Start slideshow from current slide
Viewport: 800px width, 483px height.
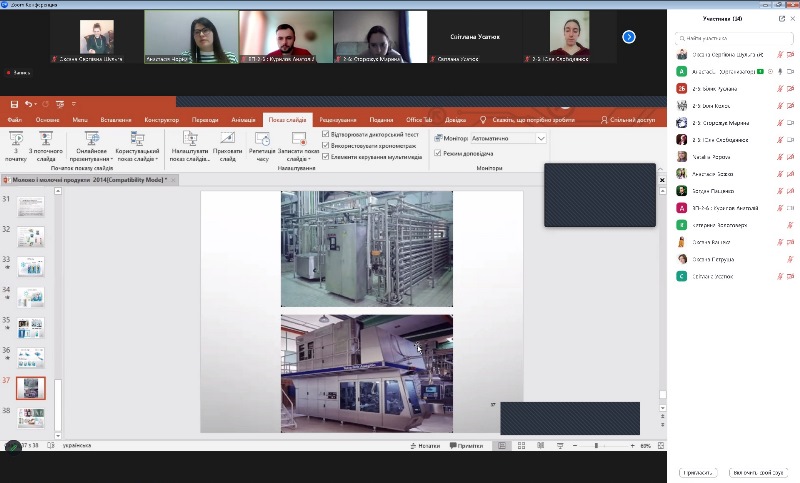49,146
